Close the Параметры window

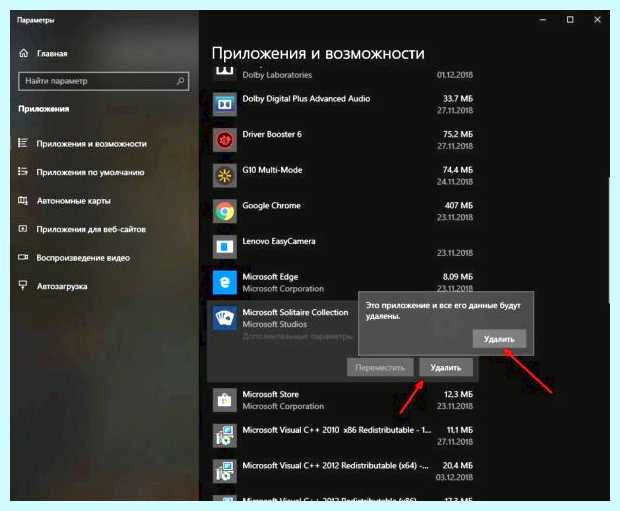click(597, 19)
